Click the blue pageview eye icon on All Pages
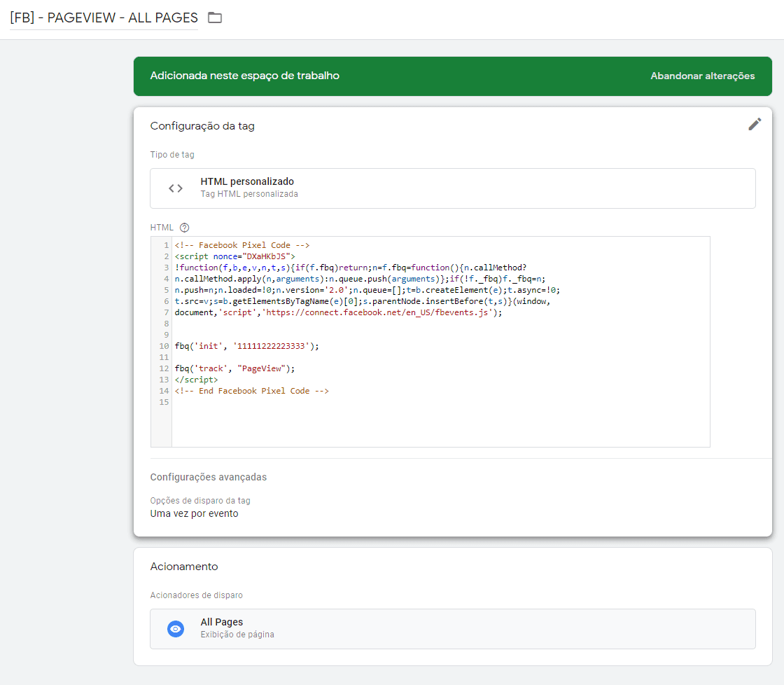The width and height of the screenshot is (784, 685). (x=175, y=628)
